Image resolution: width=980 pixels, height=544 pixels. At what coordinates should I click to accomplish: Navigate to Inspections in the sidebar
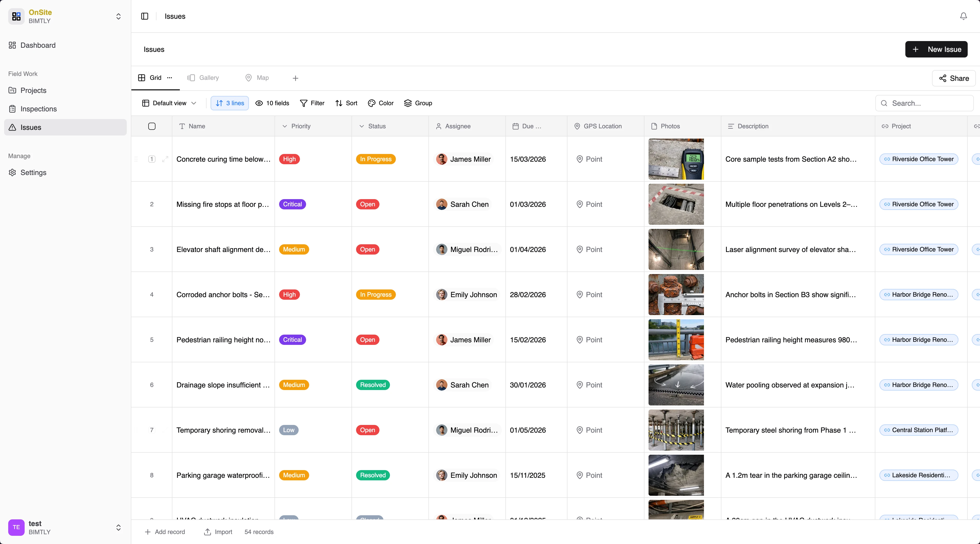tap(38, 109)
